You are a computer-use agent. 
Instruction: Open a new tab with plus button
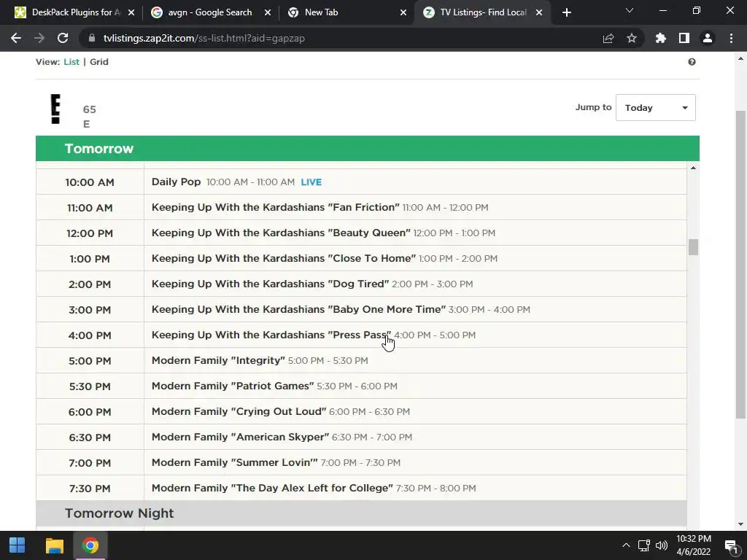coord(566,12)
